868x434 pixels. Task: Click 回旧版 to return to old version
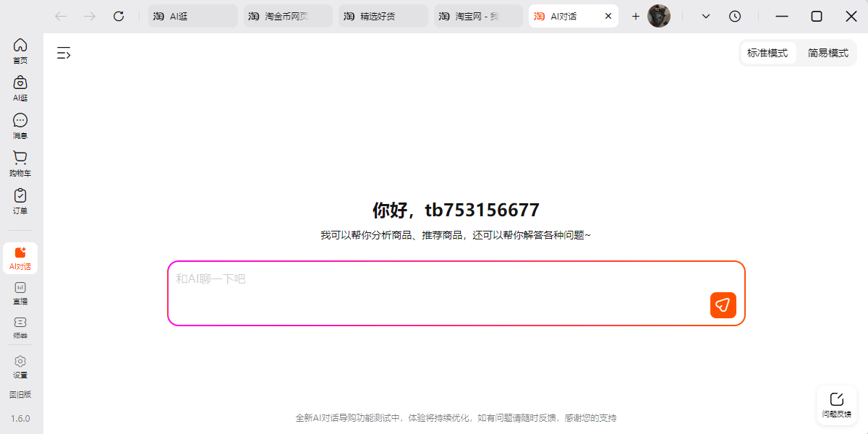pyautogui.click(x=20, y=395)
